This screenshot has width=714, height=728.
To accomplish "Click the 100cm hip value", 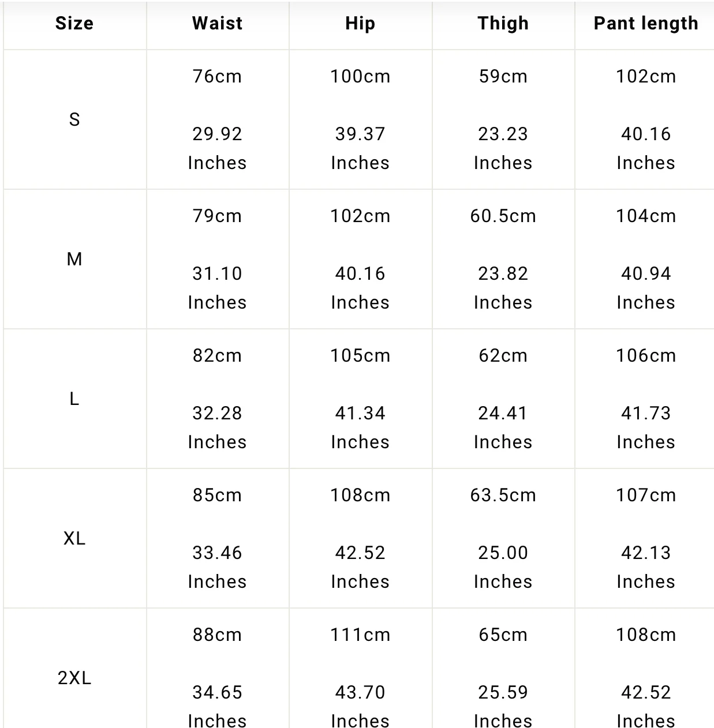I will tap(360, 77).
